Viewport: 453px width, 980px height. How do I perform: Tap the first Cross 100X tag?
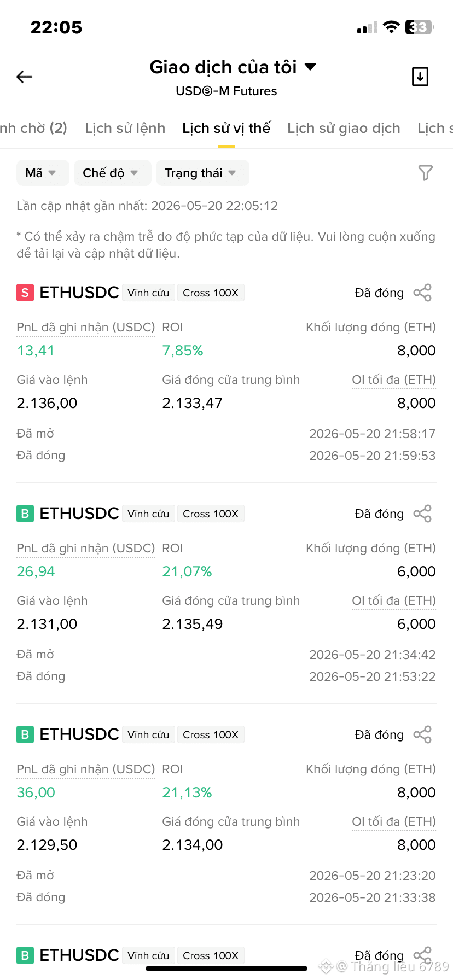pyautogui.click(x=211, y=293)
